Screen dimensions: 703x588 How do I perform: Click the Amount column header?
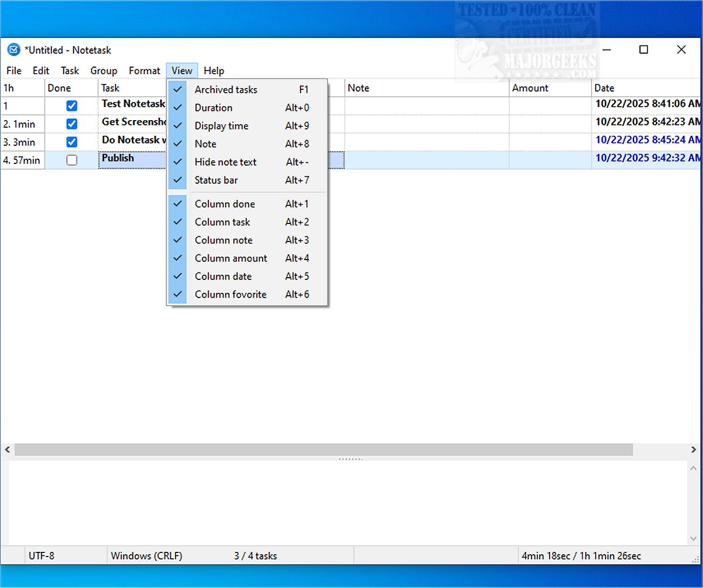coord(550,88)
